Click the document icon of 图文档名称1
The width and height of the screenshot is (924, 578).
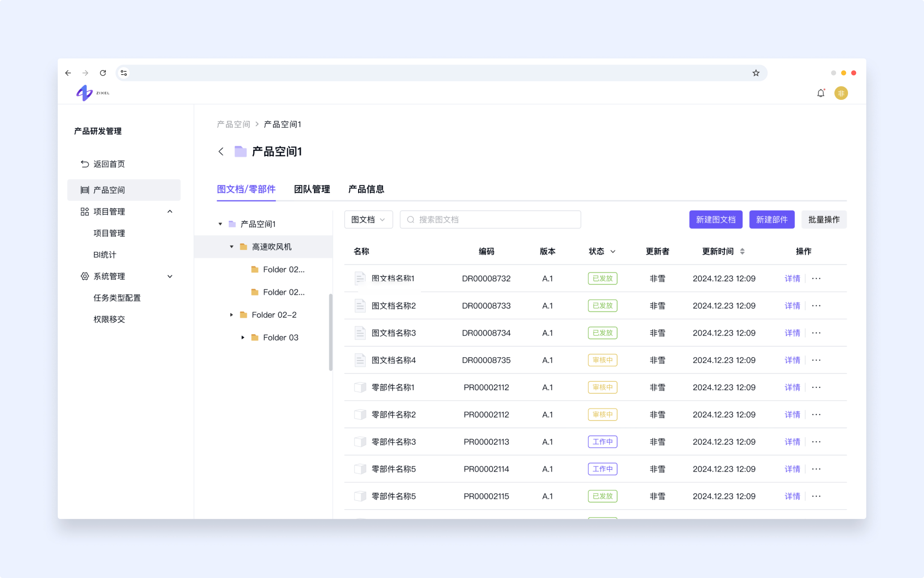pos(360,278)
